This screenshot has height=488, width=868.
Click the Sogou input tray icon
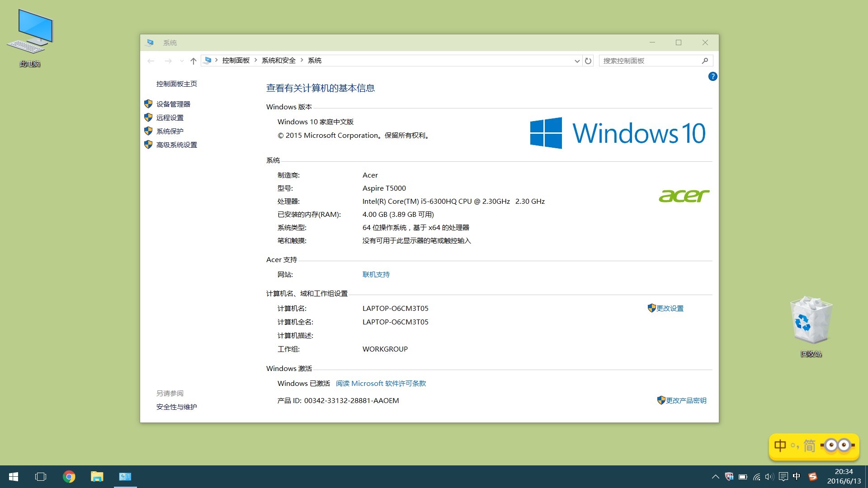[x=813, y=477]
